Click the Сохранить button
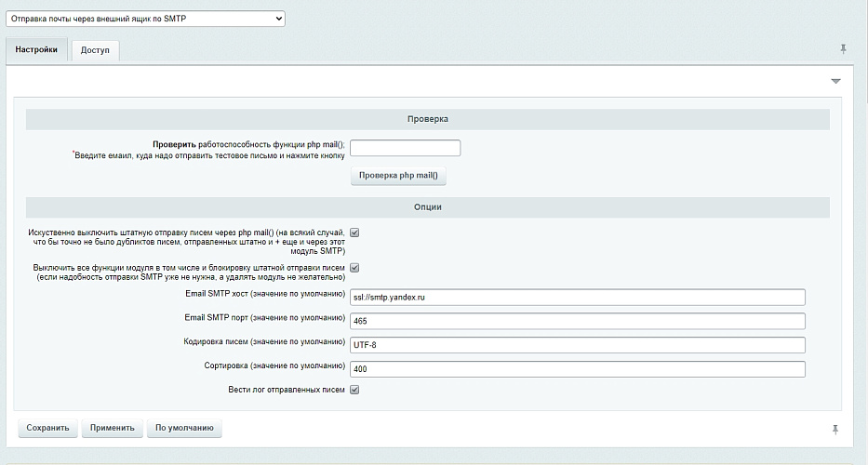This screenshot has width=868, height=465. 47,429
